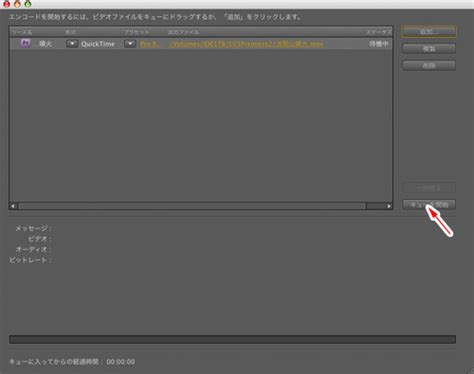Viewport: 474px width, 374px height.
Task: Click the orange preset name link
Action: point(148,44)
